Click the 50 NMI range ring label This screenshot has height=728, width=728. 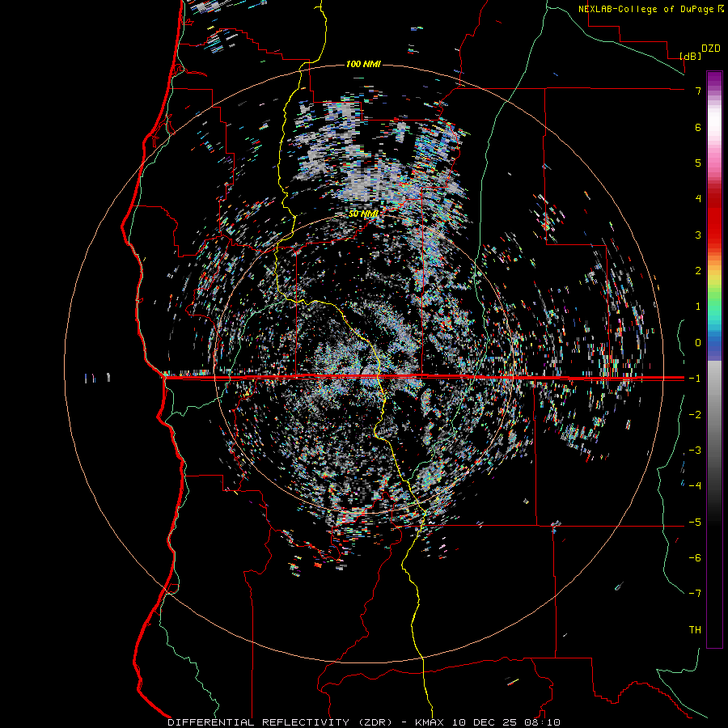(x=363, y=214)
